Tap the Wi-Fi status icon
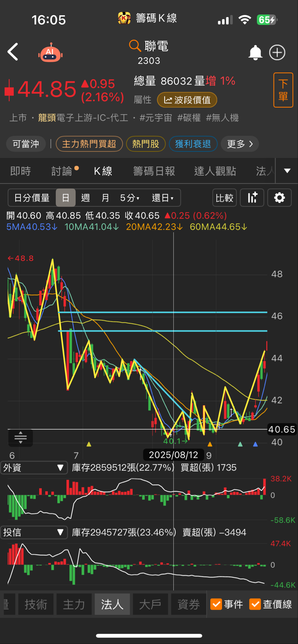Screen dimensions: 298x644 point(245,20)
